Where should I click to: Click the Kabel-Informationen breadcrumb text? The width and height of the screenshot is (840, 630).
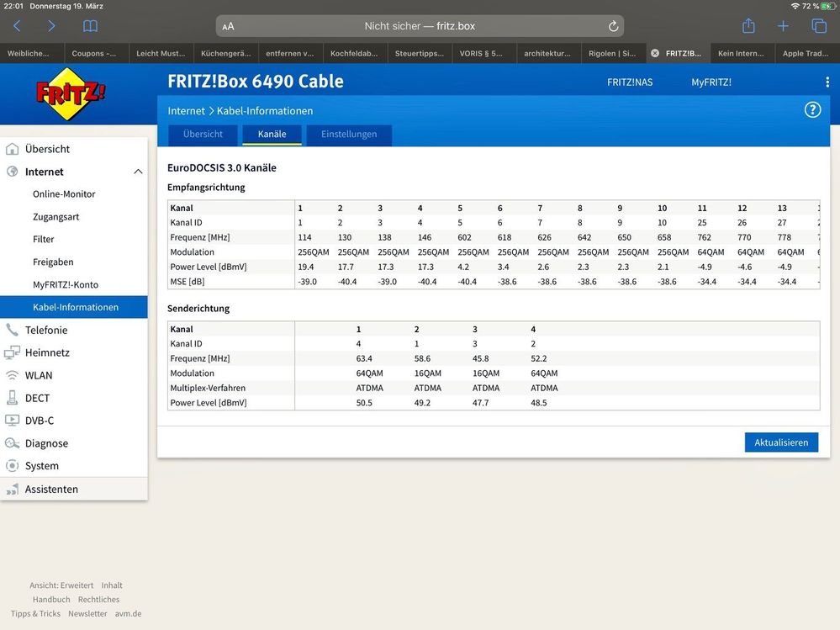(x=265, y=111)
